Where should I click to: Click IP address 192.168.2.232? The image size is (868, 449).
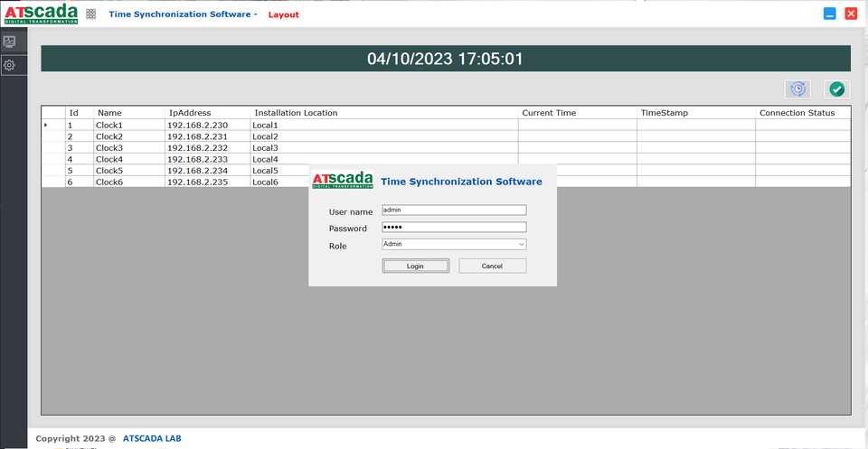click(x=208, y=147)
